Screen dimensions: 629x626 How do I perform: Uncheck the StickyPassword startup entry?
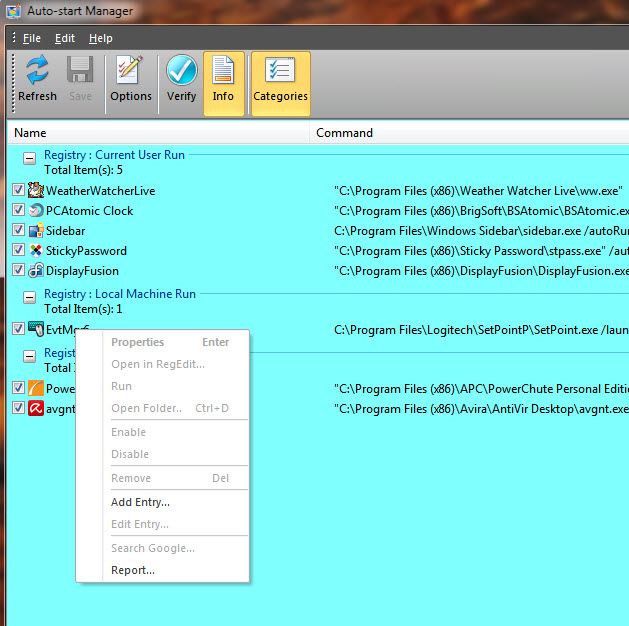(18, 249)
